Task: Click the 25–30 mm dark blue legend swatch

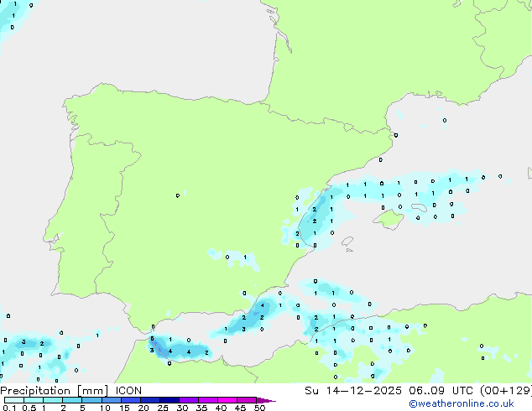Action: 169,400
